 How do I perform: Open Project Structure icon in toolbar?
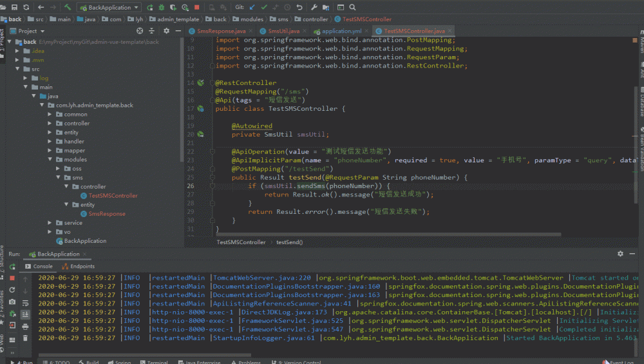click(x=326, y=7)
